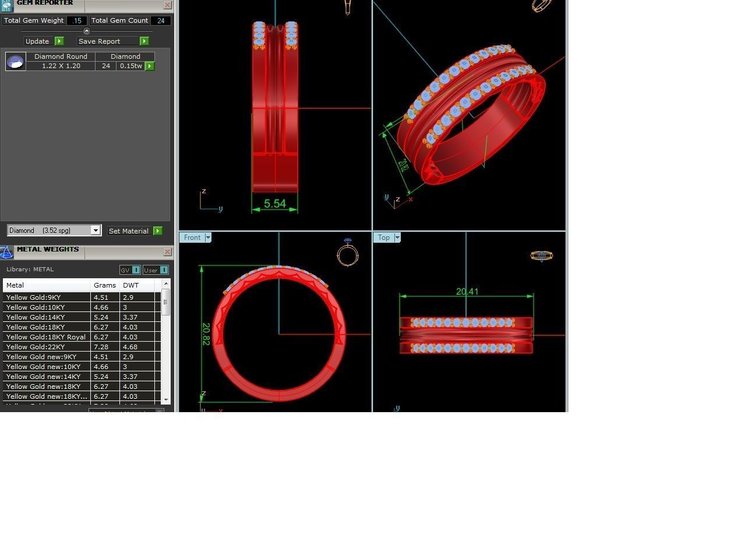Click the Total Gem Weight value .15
Viewport: 748px width, 560px height.
77,20
